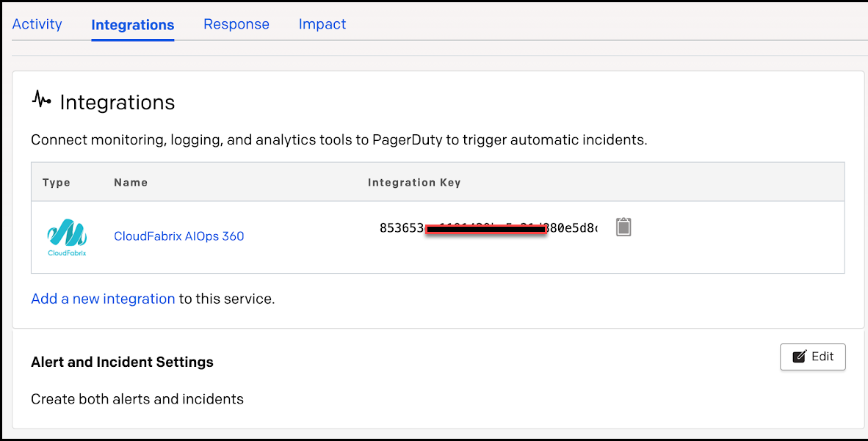Click the Name column header

[x=131, y=183]
